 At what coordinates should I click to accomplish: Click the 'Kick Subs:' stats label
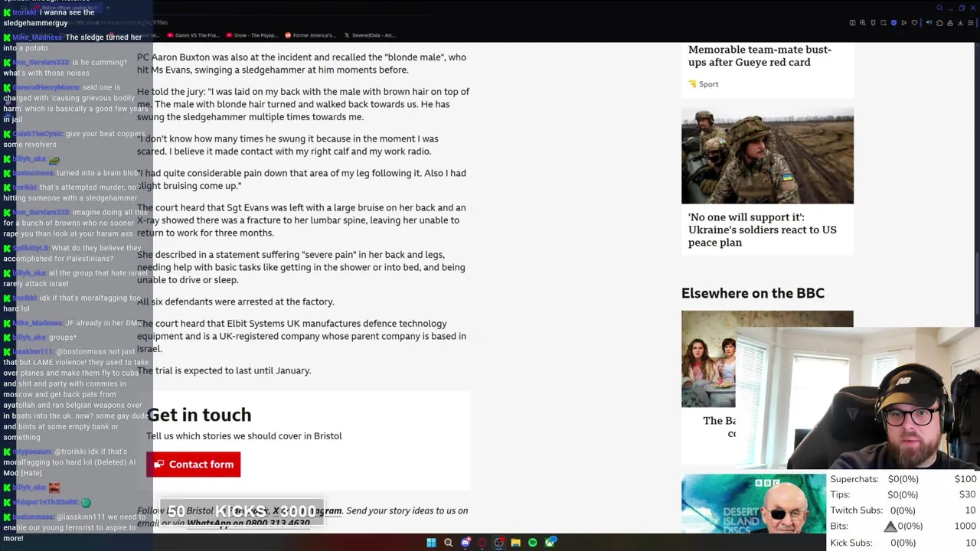[851, 543]
